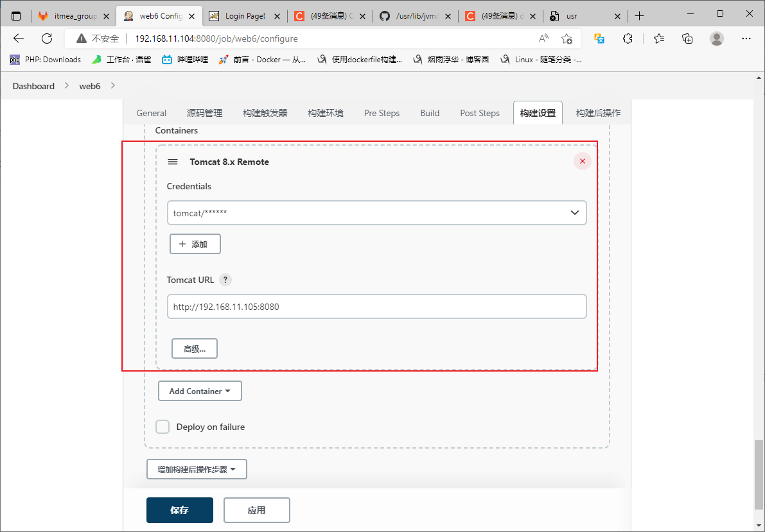Open the Credentials tomcat/****** dropdown
Image resolution: width=765 pixels, height=532 pixels.
pyautogui.click(x=376, y=212)
